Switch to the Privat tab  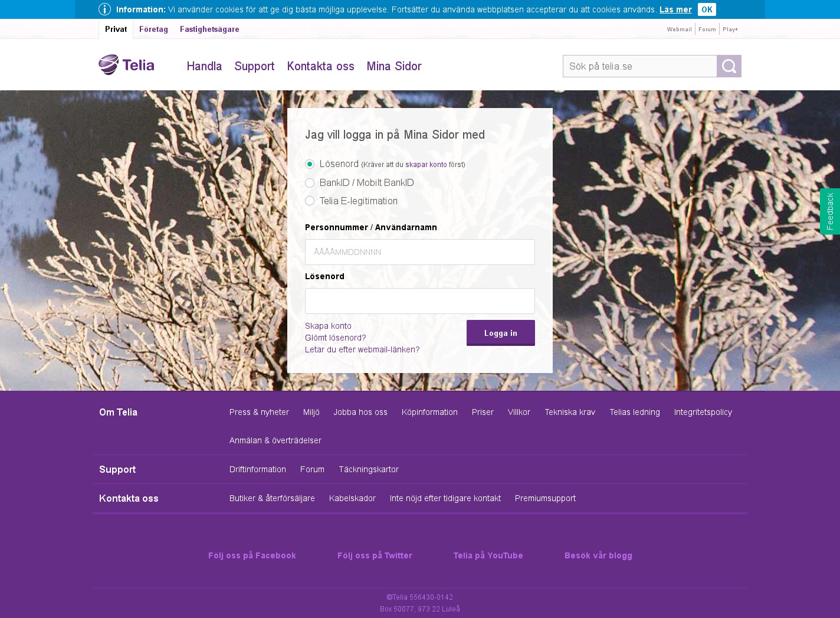pos(116,29)
